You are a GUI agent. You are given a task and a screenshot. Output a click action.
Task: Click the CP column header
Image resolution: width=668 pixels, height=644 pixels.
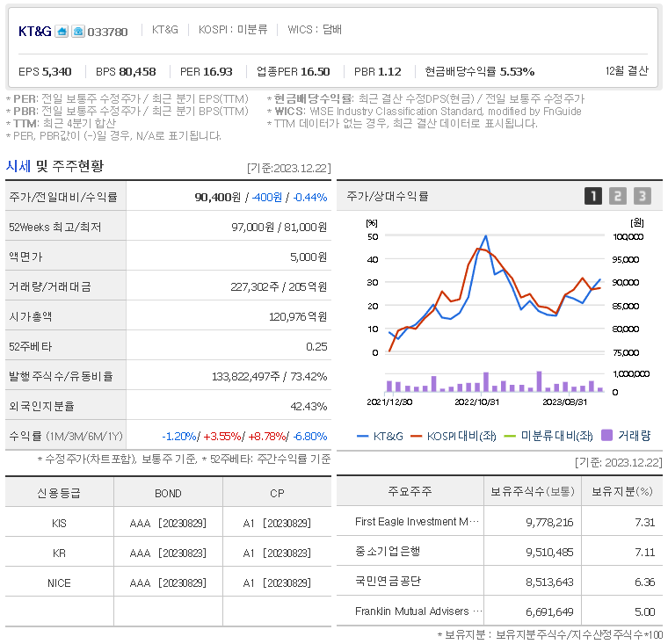[277, 493]
